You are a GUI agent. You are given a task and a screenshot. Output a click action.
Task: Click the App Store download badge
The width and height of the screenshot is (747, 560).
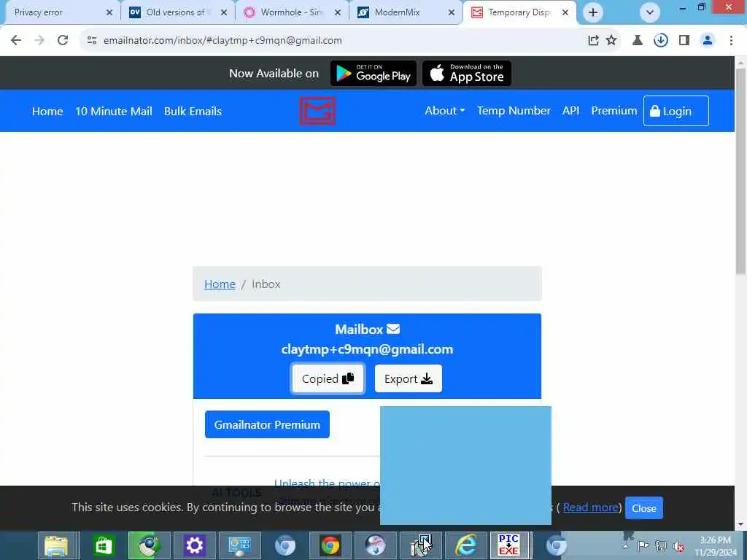(x=467, y=74)
